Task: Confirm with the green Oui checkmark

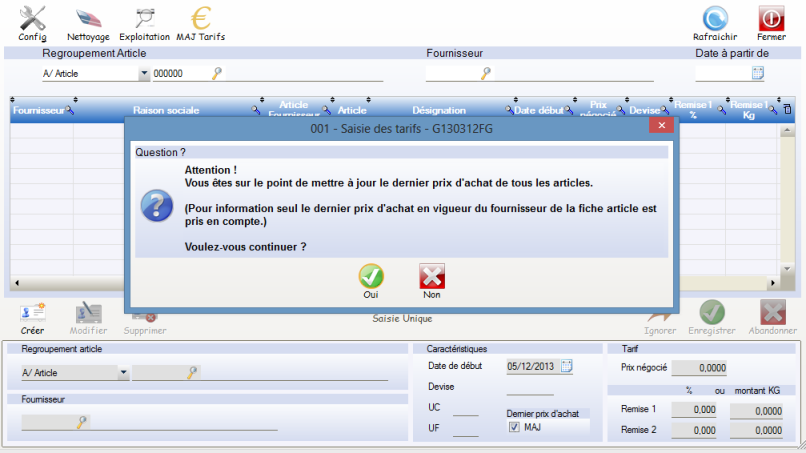Action: tap(371, 277)
